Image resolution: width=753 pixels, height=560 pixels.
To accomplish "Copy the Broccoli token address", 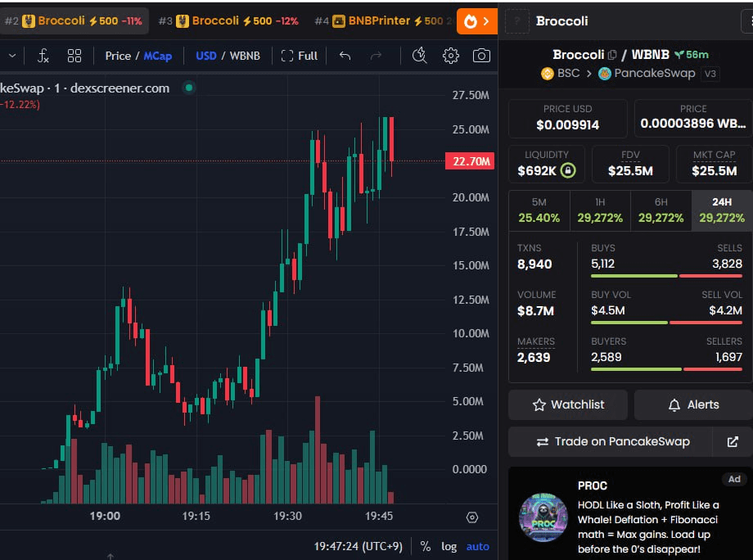I will point(612,55).
